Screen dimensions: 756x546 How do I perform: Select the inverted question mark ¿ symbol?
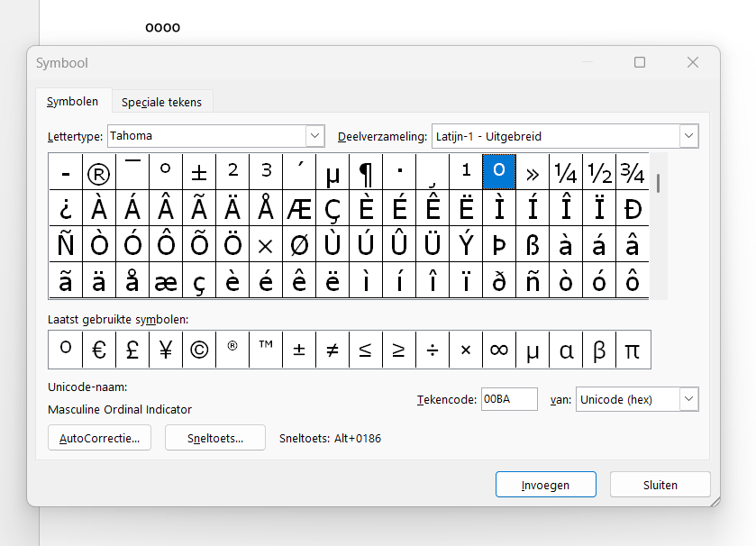[x=66, y=208]
